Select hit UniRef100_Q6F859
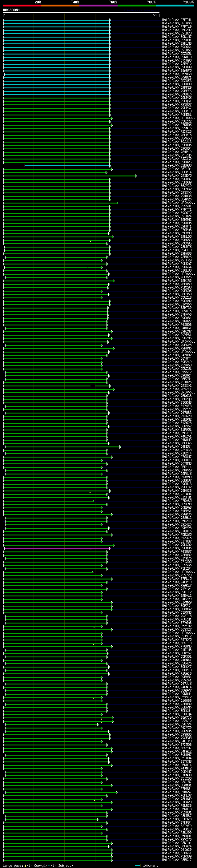This screenshot has height=868, width=197. (x=177, y=284)
